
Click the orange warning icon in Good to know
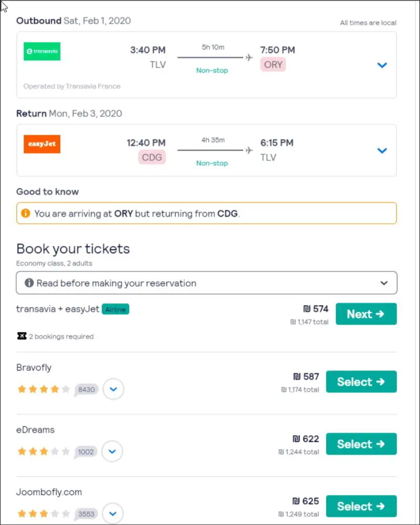pos(25,213)
